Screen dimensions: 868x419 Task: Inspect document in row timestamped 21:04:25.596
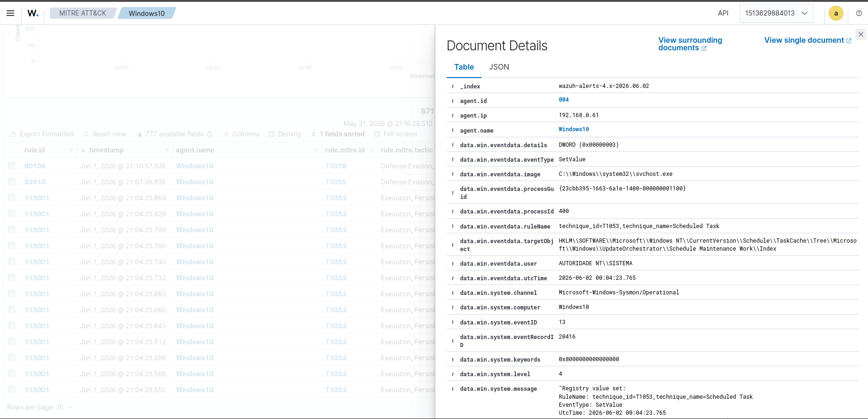11,358
